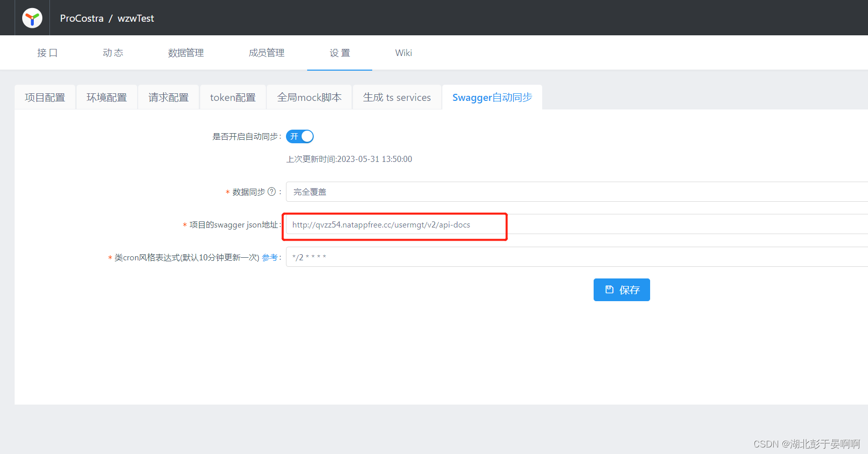The image size is (868, 454).
Task: Switch to 成员管理 tab
Action: point(267,53)
